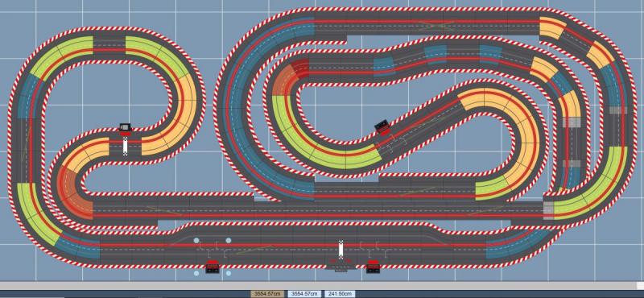Click the tan-highlighted 3554.57cm length field
Screen dimensions: 644x298
pos(267,293)
